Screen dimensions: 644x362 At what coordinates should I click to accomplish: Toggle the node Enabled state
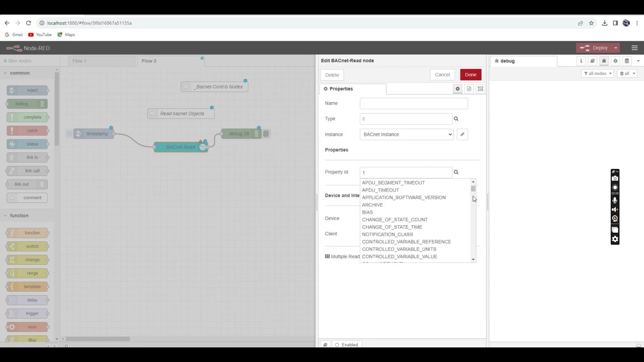pos(347,345)
